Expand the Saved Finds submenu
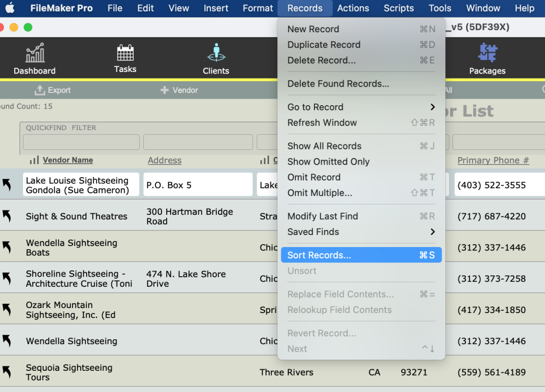This screenshot has height=392, width=545. point(361,232)
